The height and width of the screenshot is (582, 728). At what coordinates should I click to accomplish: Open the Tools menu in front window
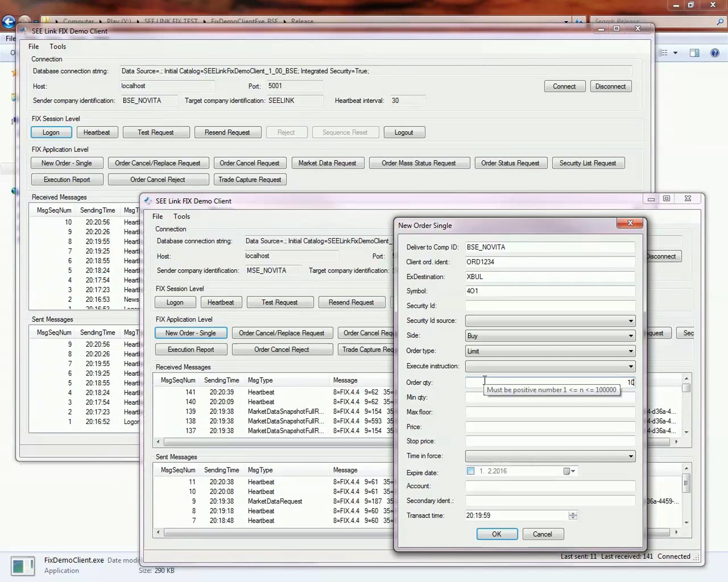coord(181,217)
